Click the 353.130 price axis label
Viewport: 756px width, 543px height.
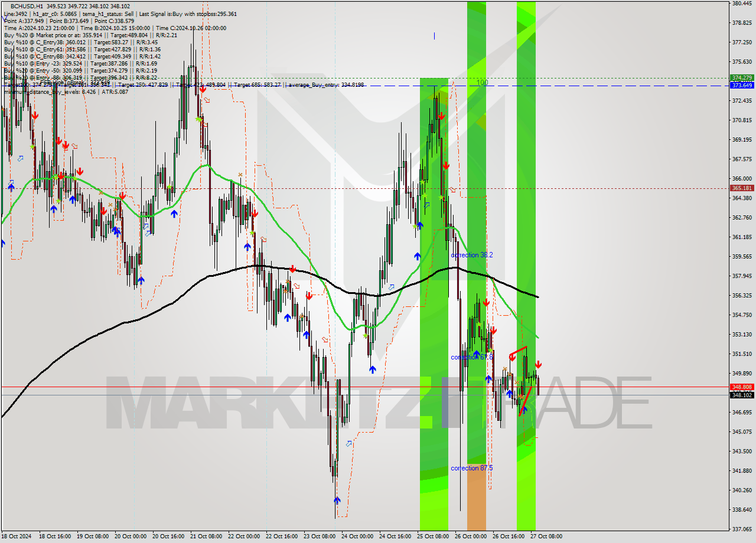[742, 335]
